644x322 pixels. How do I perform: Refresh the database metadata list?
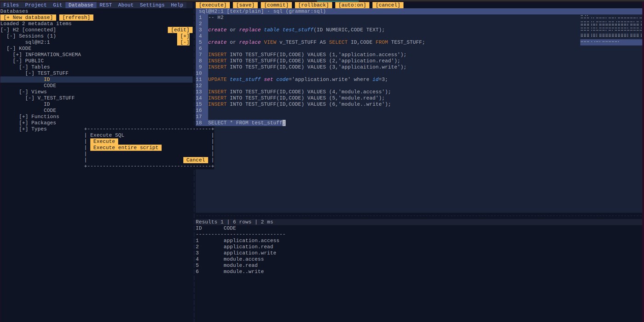76,17
